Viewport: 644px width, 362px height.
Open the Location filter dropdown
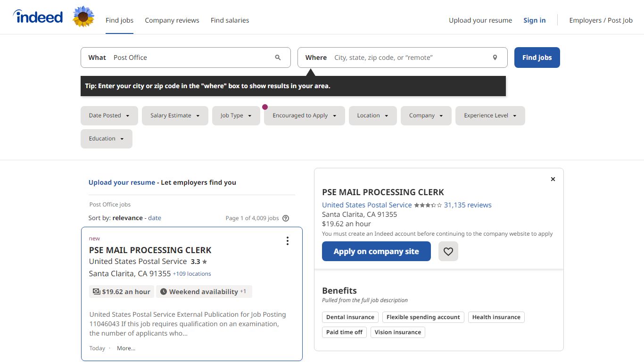[x=373, y=115]
